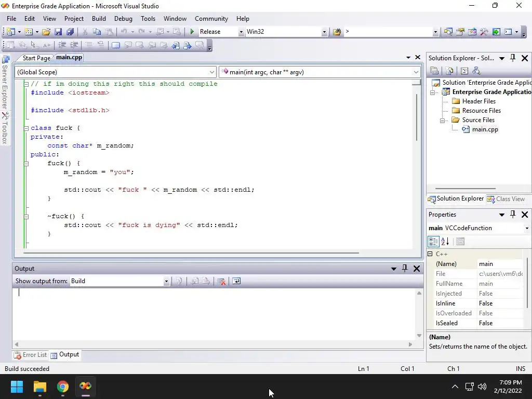Click the View Code icon in Solution Explorer

(x=464, y=71)
